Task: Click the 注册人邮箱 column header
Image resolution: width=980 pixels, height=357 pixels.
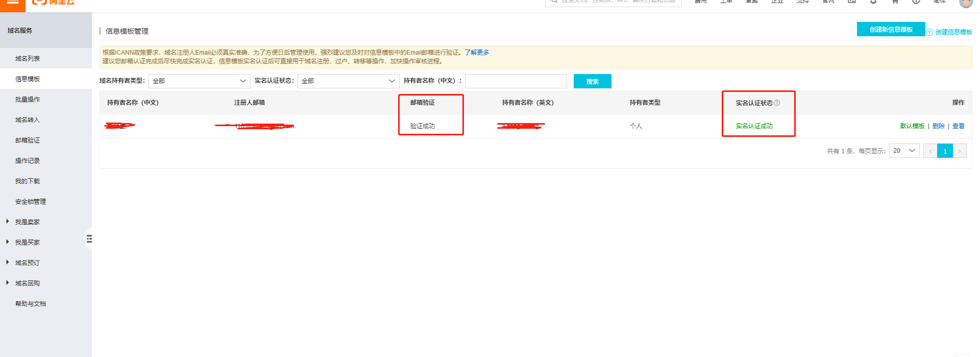Action: click(249, 102)
